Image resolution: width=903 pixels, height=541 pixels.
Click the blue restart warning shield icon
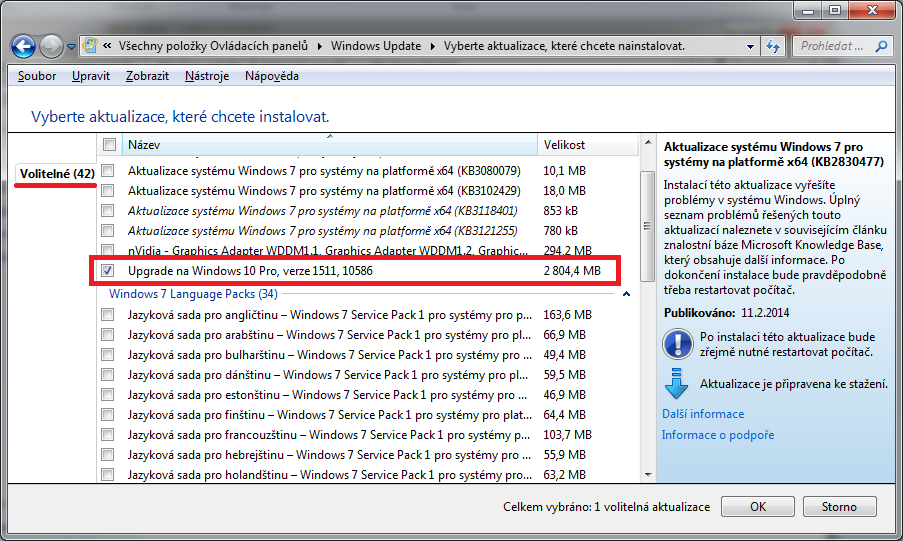pyautogui.click(x=676, y=344)
